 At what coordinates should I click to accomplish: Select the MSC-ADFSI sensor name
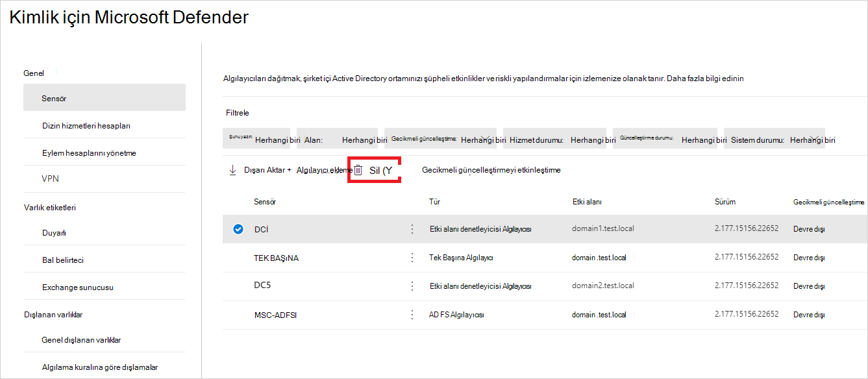276,315
